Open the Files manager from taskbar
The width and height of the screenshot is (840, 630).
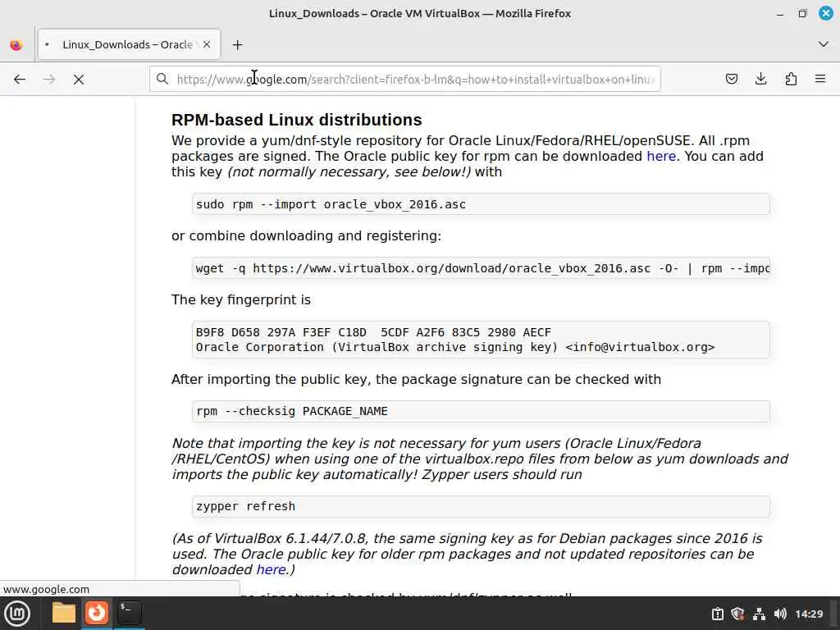point(64,613)
